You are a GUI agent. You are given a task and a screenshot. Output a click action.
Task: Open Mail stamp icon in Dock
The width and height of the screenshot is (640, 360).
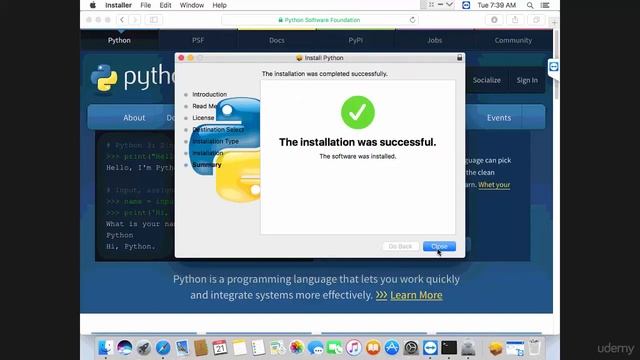(182, 348)
